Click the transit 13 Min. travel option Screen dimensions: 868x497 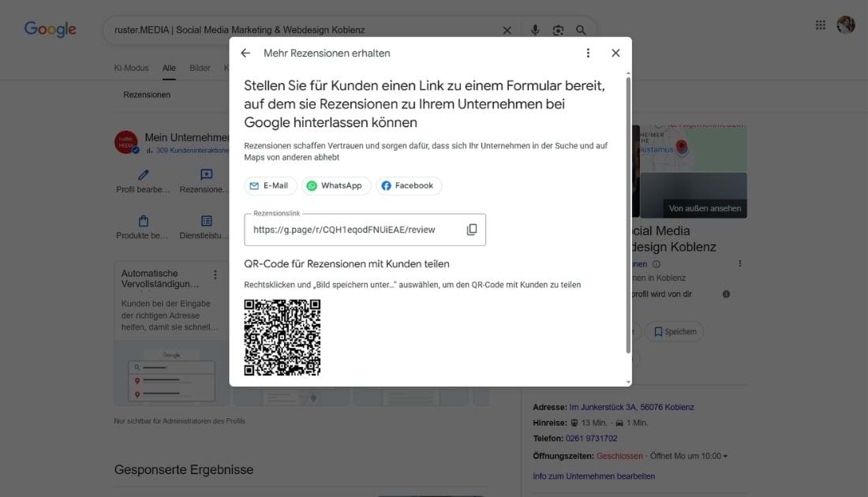[589, 423]
